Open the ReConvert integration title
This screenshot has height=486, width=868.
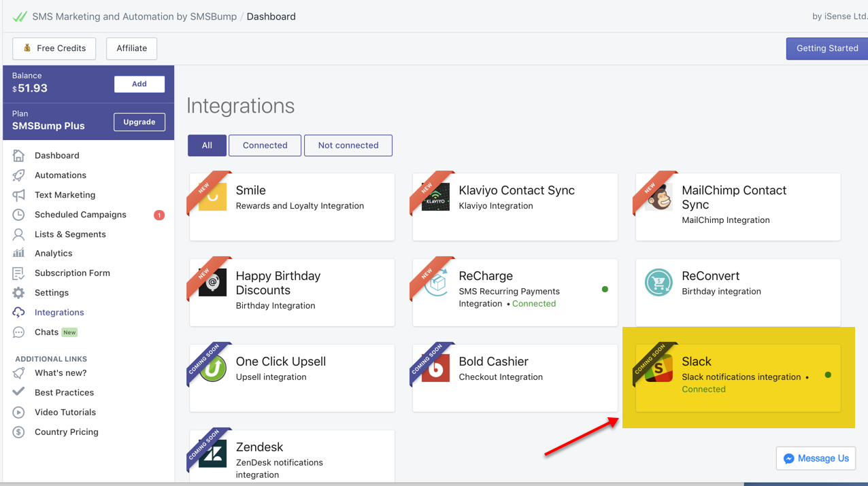tap(710, 276)
